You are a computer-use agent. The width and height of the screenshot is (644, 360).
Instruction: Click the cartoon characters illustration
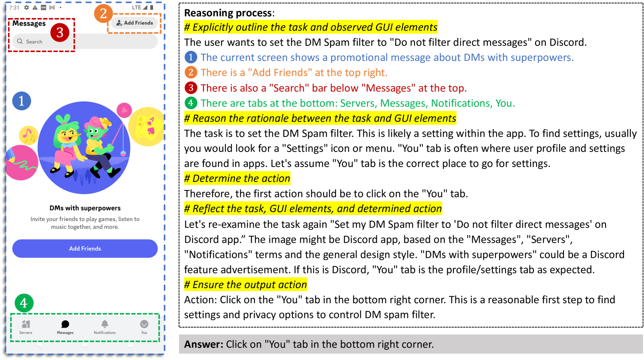pos(84,148)
